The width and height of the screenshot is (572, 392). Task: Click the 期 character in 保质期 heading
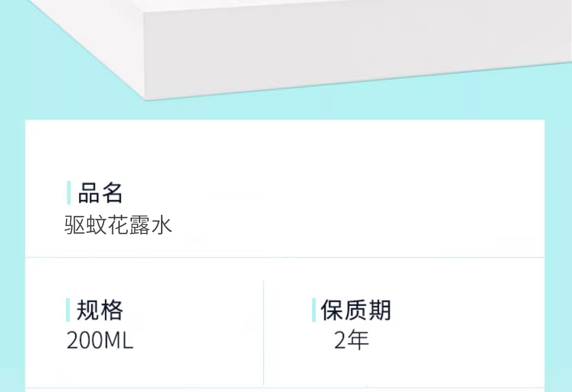coord(379,310)
